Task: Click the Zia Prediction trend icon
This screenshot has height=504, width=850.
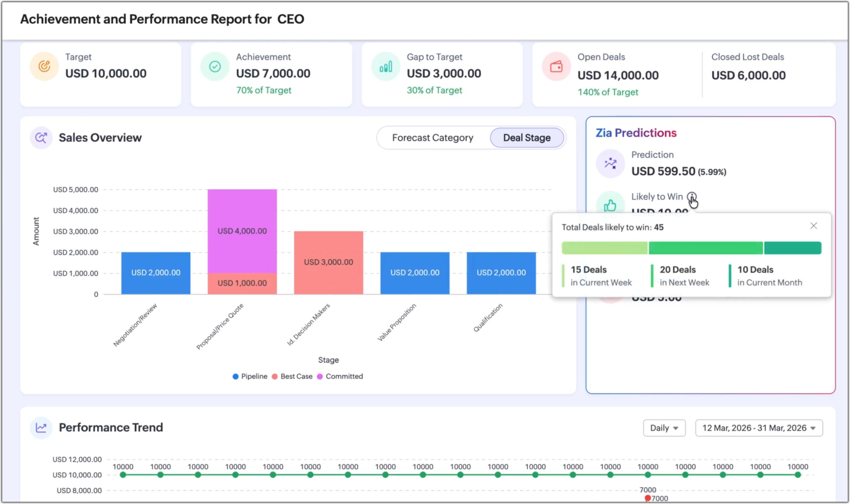Action: click(610, 163)
